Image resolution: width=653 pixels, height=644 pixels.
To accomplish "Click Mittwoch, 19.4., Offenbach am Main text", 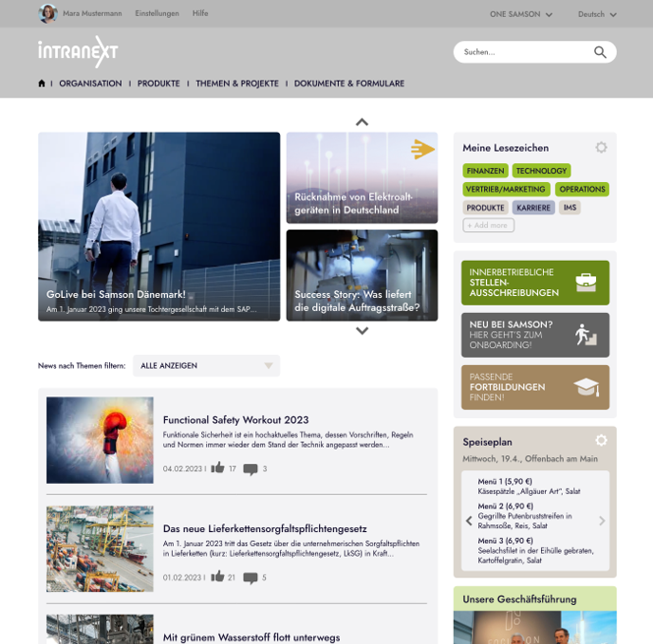I will pos(531,459).
